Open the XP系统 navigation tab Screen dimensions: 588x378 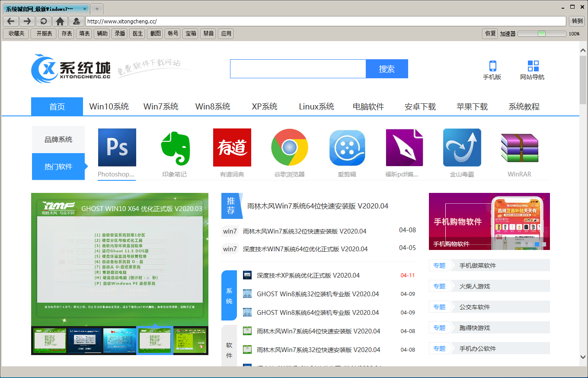[x=265, y=106]
